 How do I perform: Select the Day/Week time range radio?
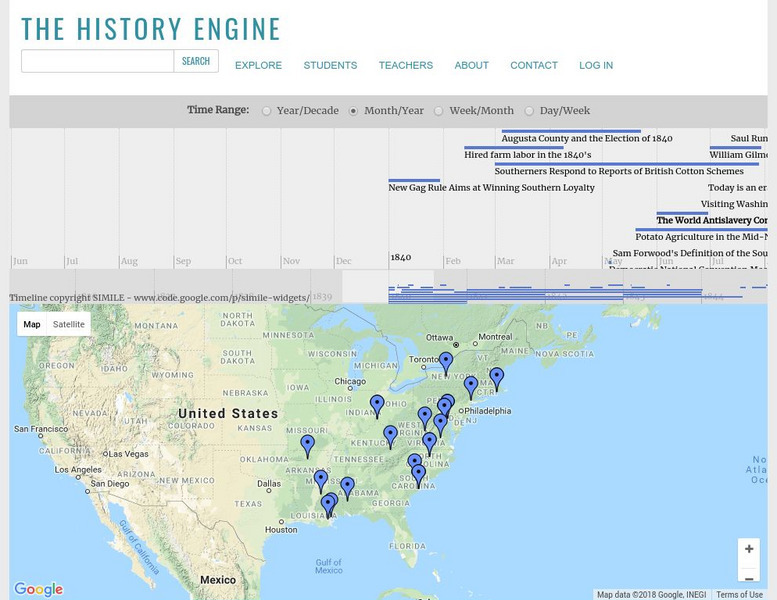click(x=529, y=111)
